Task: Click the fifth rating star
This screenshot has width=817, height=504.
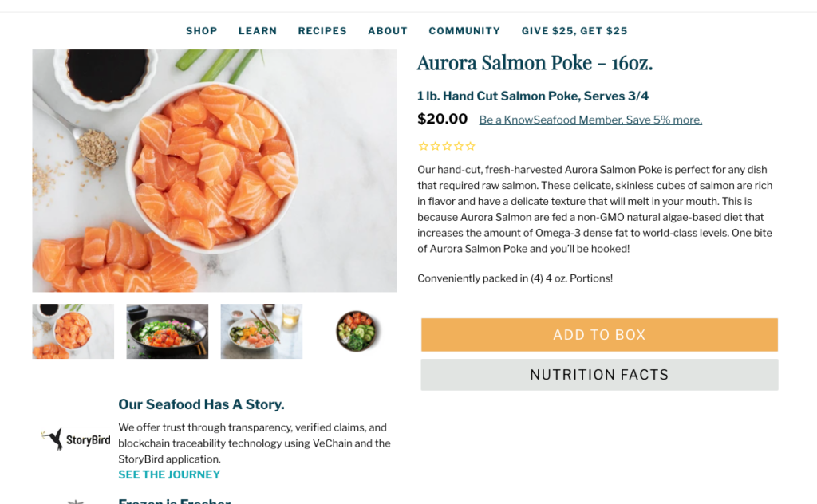Action: [471, 146]
